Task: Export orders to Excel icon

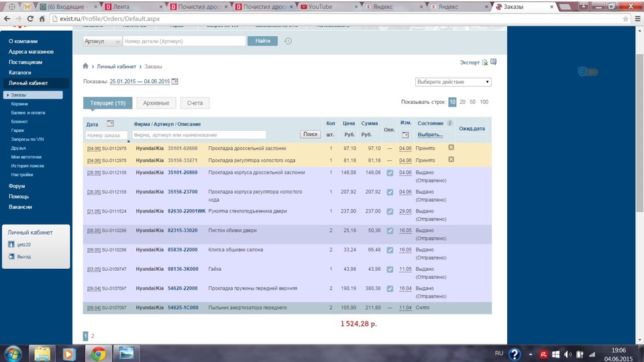Action: point(485,62)
